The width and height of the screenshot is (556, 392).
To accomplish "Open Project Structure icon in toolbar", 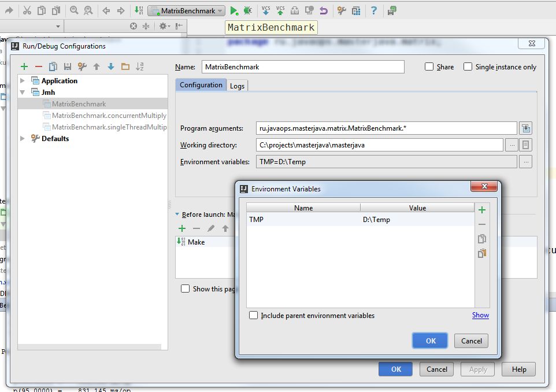I will pos(356,10).
